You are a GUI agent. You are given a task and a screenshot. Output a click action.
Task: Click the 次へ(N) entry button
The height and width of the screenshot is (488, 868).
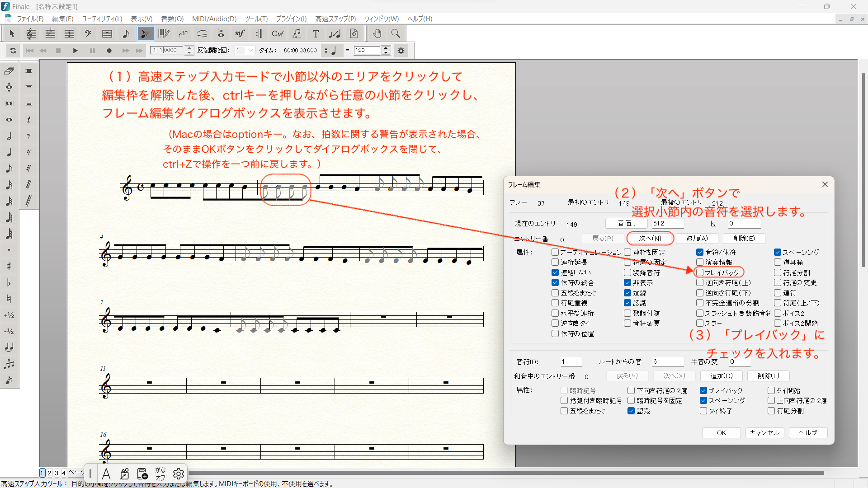click(650, 238)
